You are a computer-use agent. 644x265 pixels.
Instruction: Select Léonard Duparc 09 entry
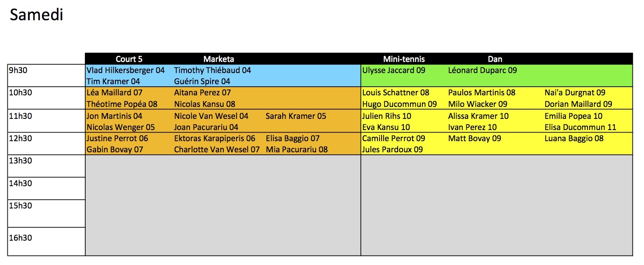tap(482, 70)
